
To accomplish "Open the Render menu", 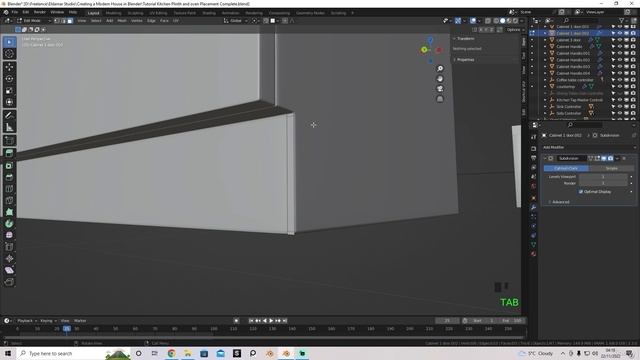I will click(x=40, y=12).
